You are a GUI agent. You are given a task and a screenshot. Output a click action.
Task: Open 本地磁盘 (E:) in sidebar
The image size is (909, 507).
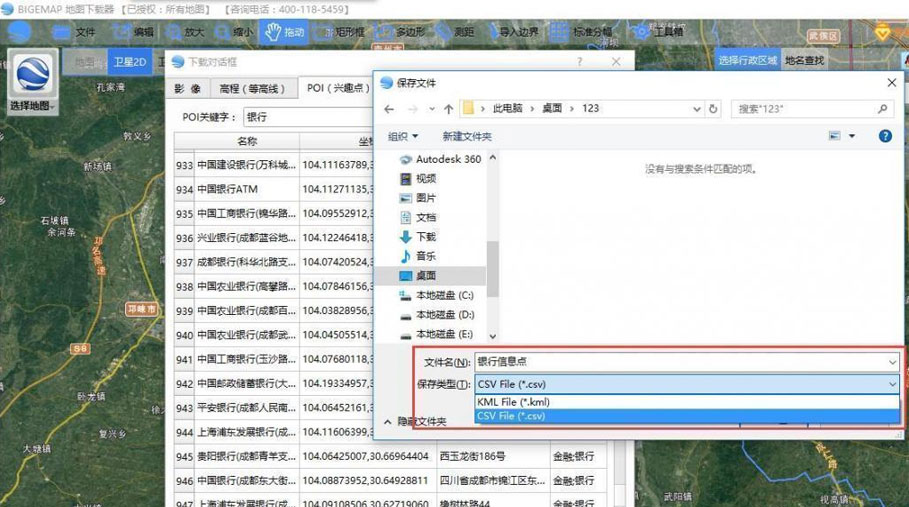tap(437, 334)
